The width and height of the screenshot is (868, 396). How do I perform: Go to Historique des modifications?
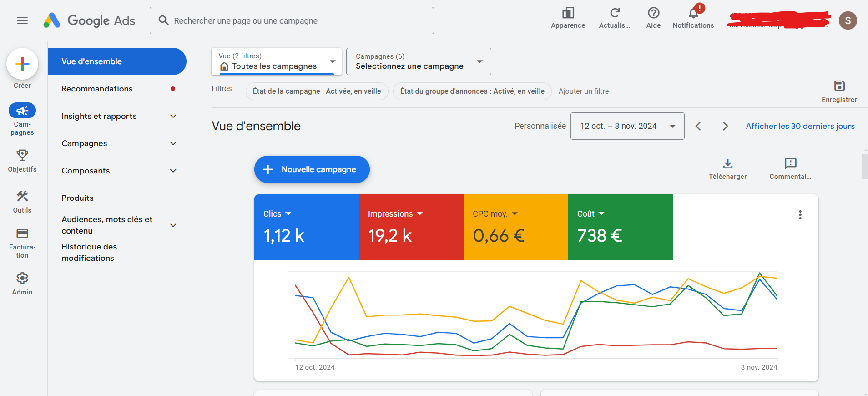click(89, 252)
